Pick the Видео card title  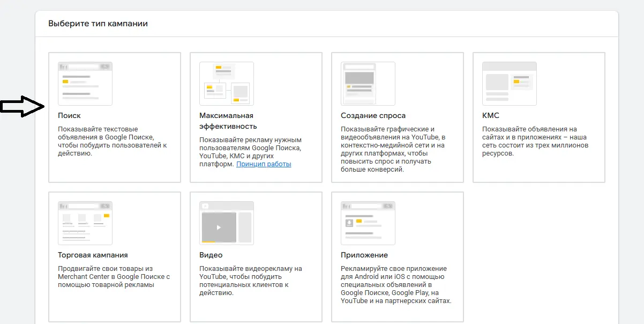pyautogui.click(x=211, y=255)
